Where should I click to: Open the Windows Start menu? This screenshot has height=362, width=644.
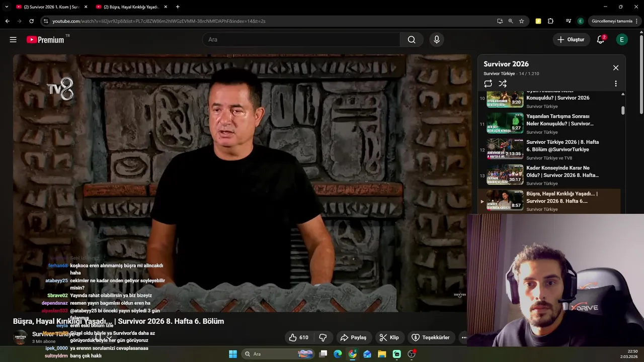(x=233, y=354)
